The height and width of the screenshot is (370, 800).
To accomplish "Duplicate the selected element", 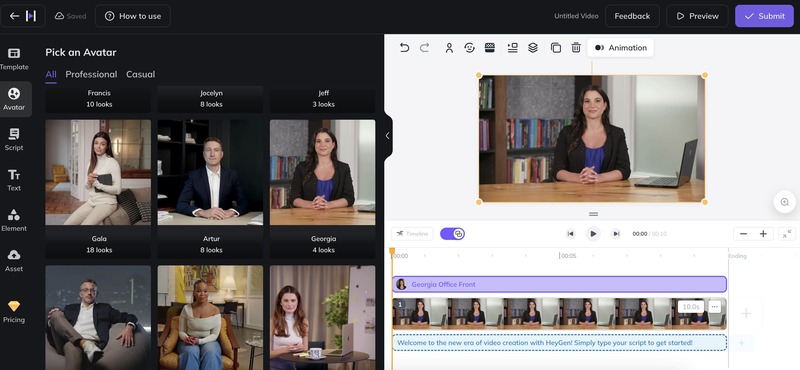I will [556, 48].
